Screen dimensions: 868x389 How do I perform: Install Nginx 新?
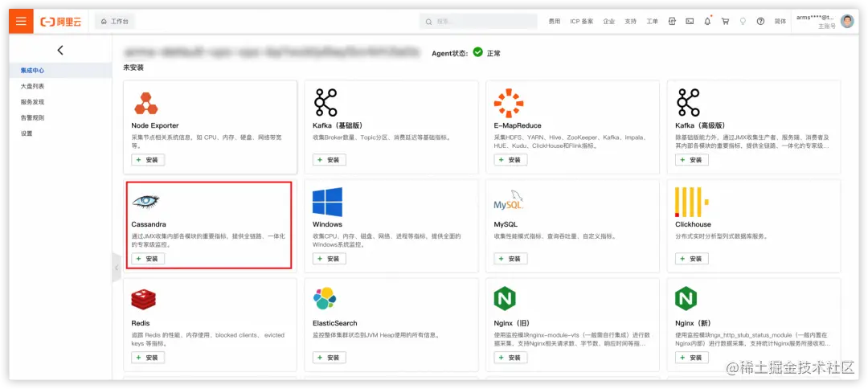pos(692,358)
